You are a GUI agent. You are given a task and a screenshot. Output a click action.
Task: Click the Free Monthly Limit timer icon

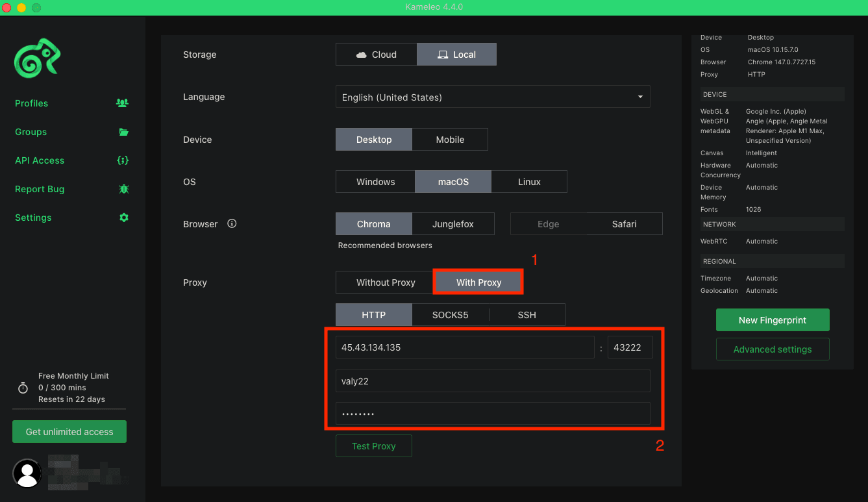(22, 388)
